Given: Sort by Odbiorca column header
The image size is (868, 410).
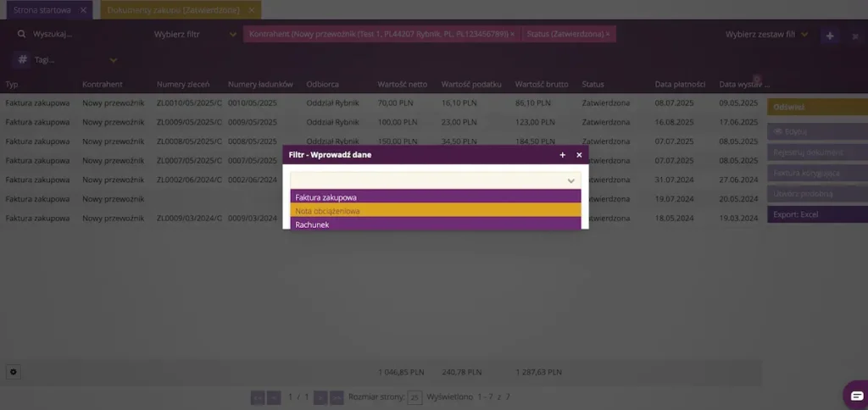Looking at the screenshot, I should click(323, 85).
